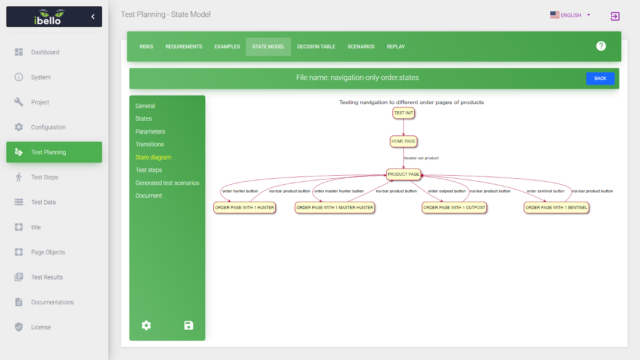Open the Test Data list icon
This screenshot has height=360, width=640.
tap(19, 202)
